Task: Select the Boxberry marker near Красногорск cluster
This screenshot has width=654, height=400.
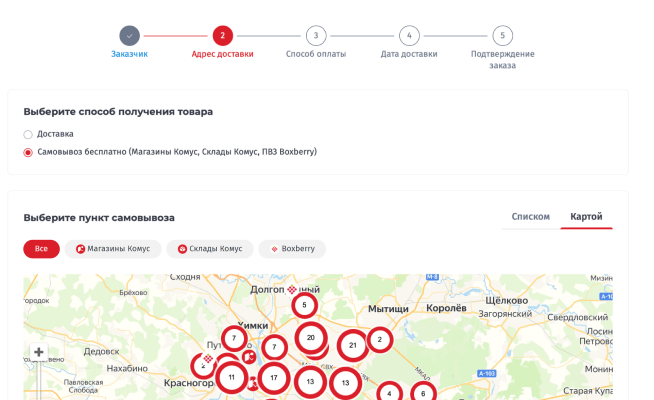Action: pos(208,358)
